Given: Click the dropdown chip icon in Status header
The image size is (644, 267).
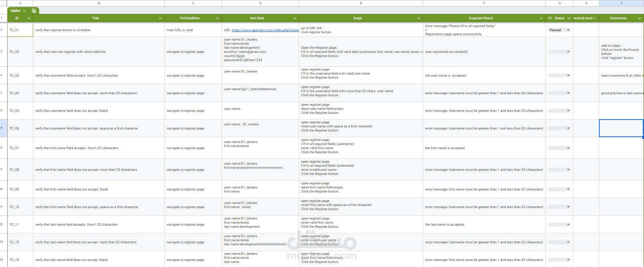Looking at the screenshot, I should click(x=550, y=18).
